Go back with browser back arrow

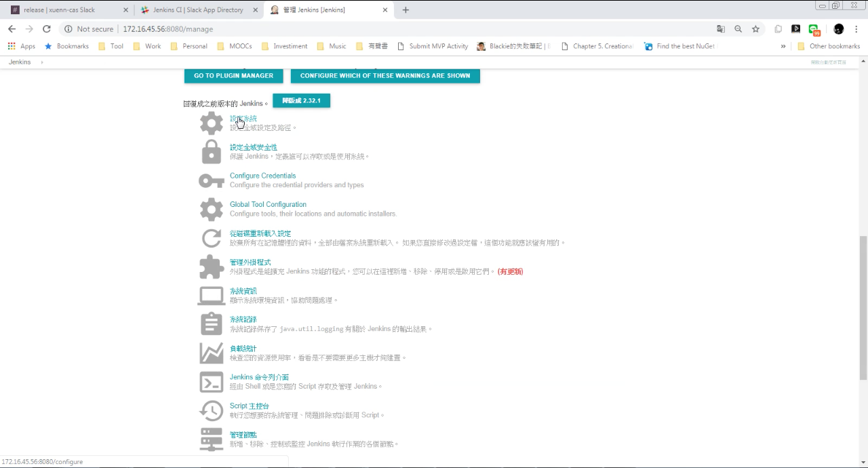coord(12,29)
